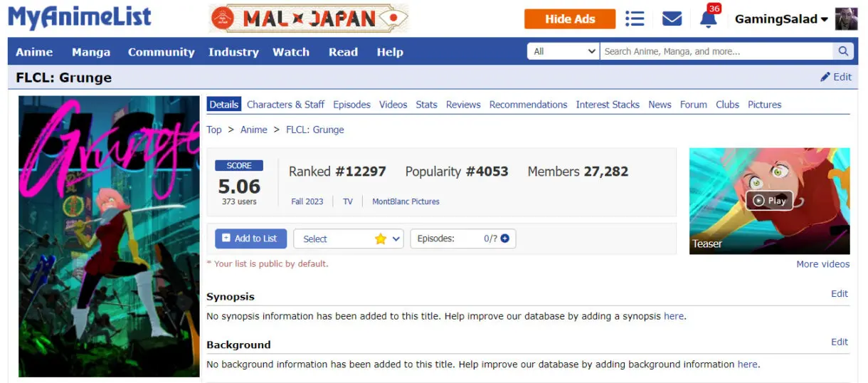The image size is (868, 383).
Task: Click the Members 27,282 text
Action: (x=578, y=172)
